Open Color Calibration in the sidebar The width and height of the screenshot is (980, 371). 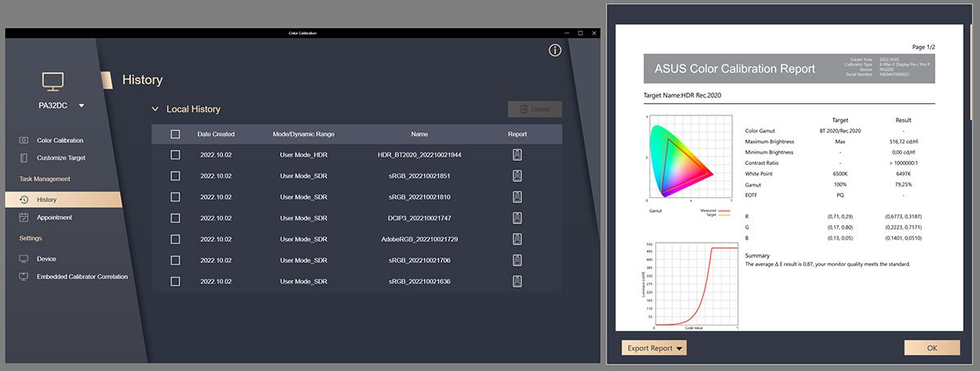60,140
